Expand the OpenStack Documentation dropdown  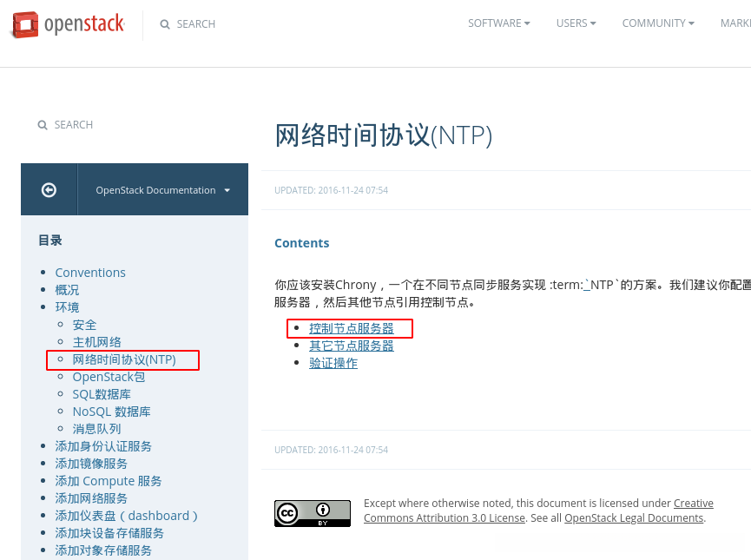(x=163, y=190)
